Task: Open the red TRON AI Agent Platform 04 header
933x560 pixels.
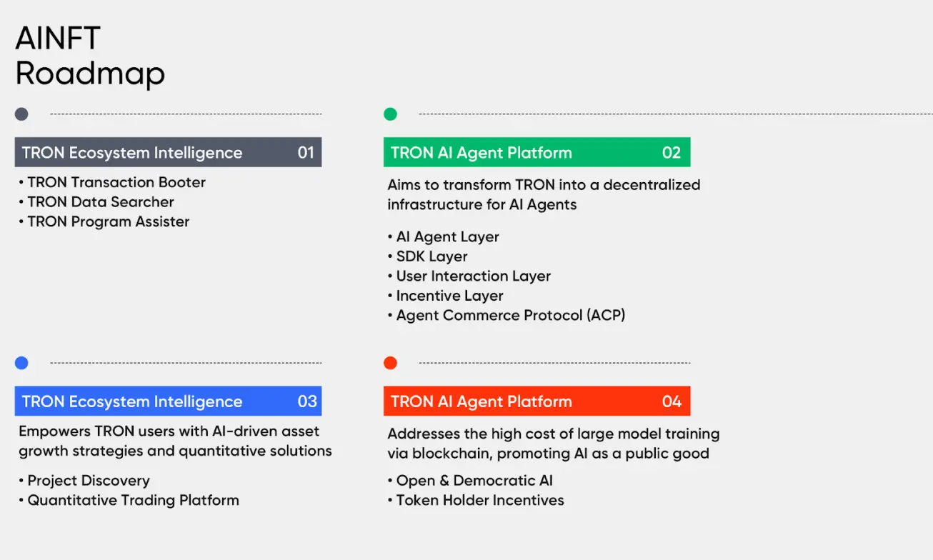Action: (x=537, y=401)
